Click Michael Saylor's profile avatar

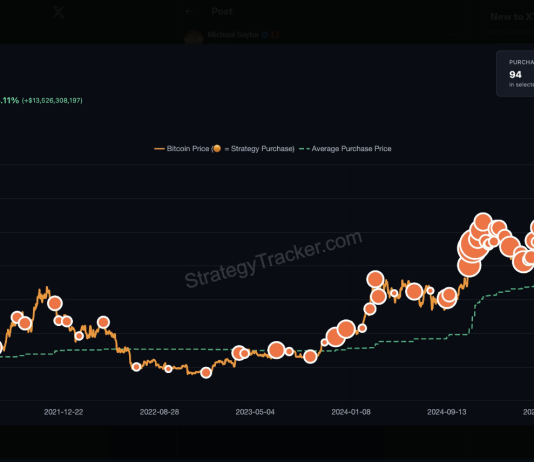click(x=194, y=37)
